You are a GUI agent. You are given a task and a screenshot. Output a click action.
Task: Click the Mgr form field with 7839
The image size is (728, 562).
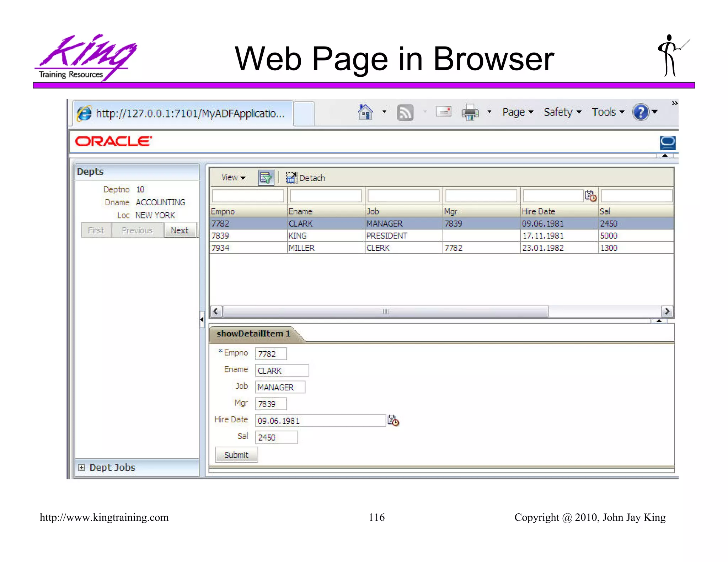click(271, 404)
